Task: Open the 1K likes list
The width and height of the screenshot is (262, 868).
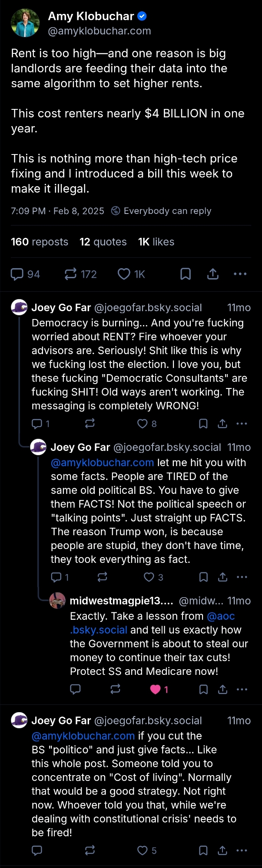Action: [156, 242]
